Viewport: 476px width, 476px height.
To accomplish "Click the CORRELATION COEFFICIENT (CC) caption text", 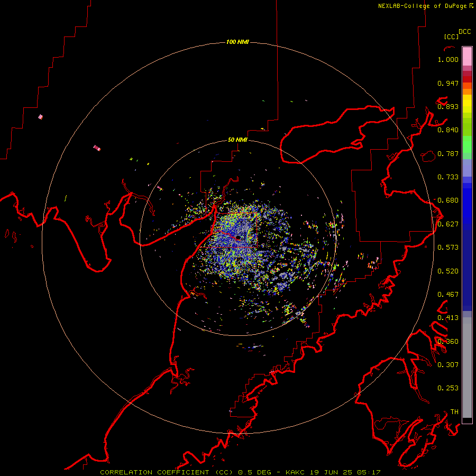I will click(167, 472).
